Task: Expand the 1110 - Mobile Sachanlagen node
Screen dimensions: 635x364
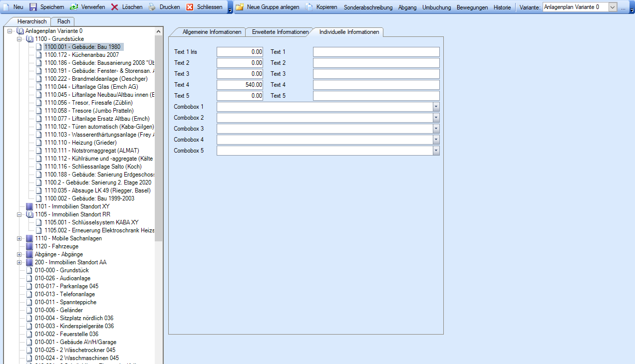Action: (x=19, y=238)
